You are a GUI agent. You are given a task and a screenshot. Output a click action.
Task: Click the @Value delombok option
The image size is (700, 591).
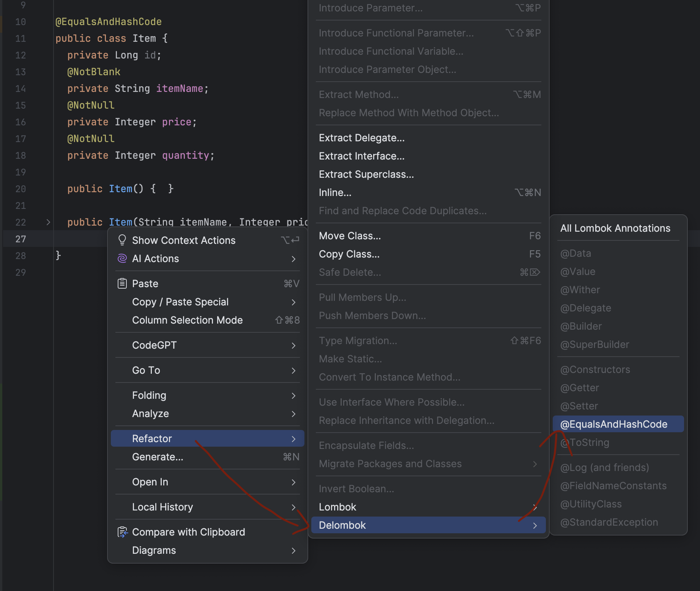(618, 272)
